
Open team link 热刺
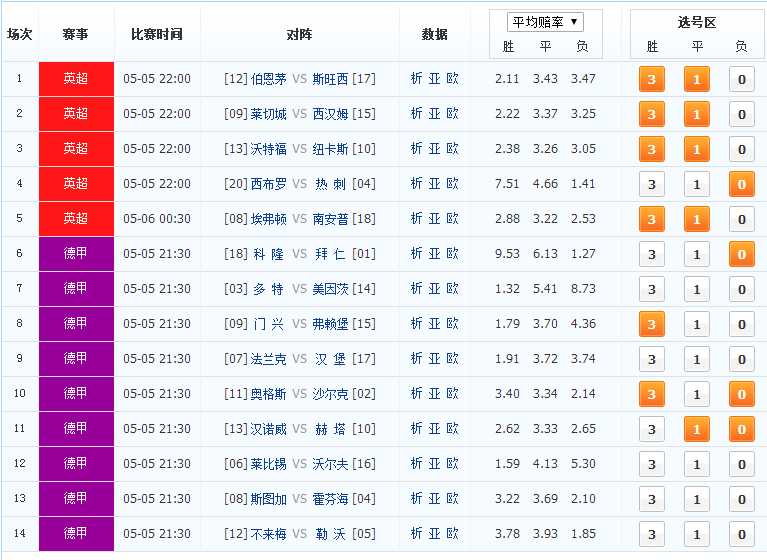point(330,184)
